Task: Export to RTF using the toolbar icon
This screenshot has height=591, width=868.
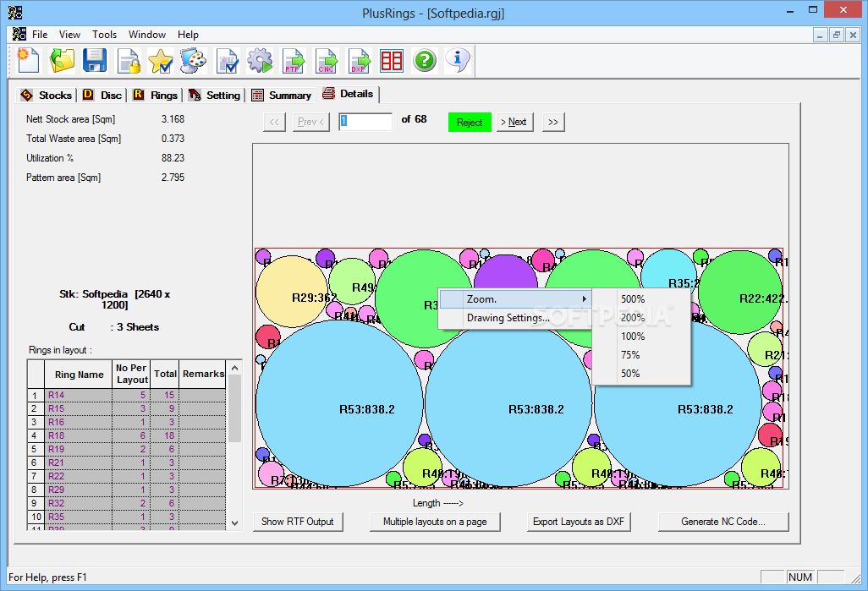Action: (293, 60)
